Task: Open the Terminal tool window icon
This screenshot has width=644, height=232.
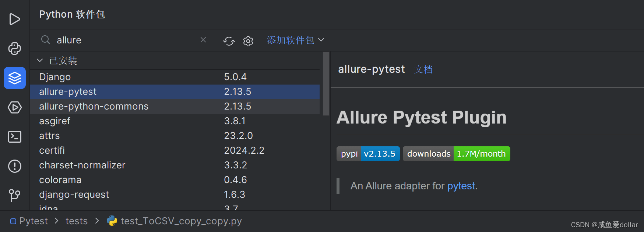Action: (x=15, y=137)
